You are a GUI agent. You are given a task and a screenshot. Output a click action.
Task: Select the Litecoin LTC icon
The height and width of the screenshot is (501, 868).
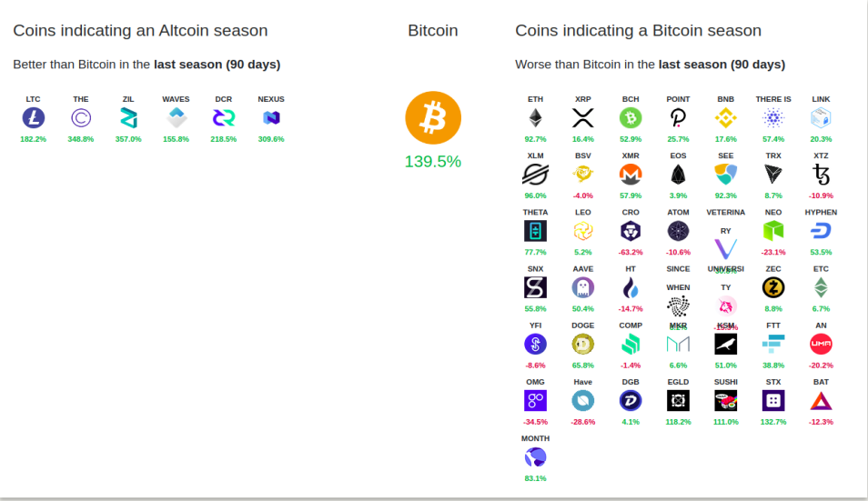pos(34,118)
